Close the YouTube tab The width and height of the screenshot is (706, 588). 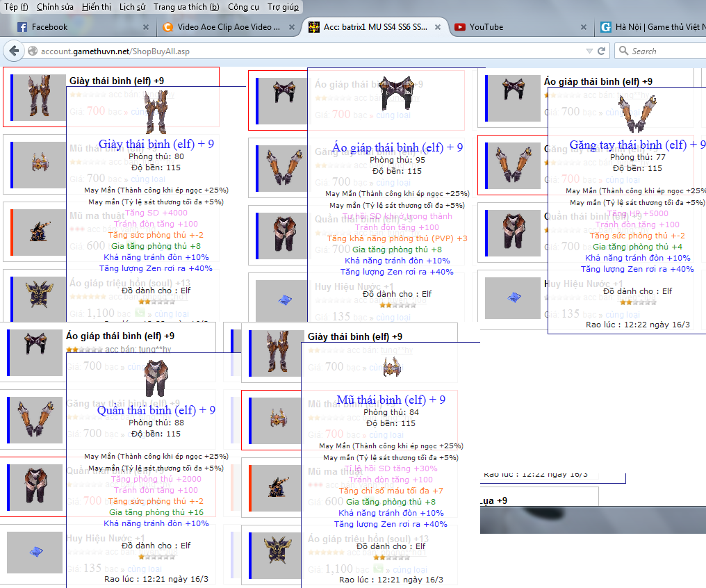(584, 27)
